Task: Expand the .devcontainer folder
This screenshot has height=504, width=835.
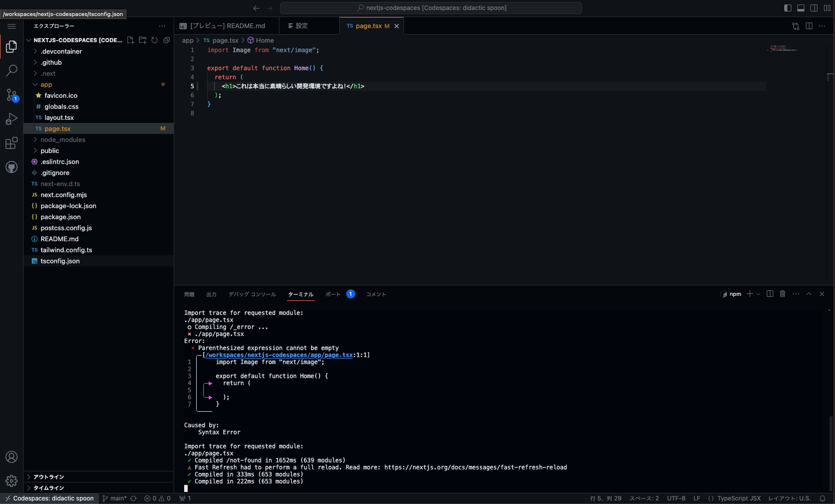Action: click(x=99, y=52)
